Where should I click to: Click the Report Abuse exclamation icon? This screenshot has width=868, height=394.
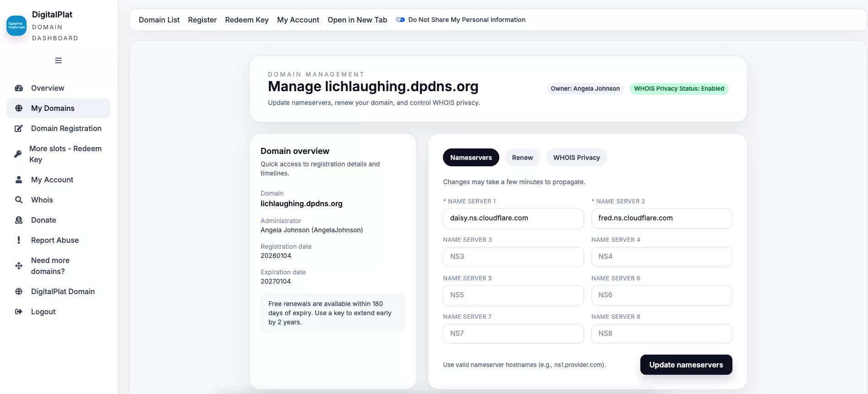click(19, 240)
